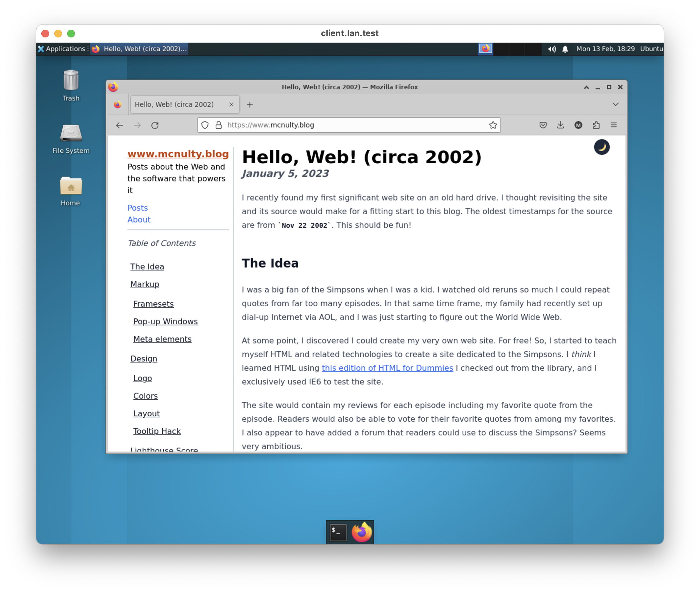Open the Firefox application menu
The height and width of the screenshot is (592, 700).
(614, 125)
